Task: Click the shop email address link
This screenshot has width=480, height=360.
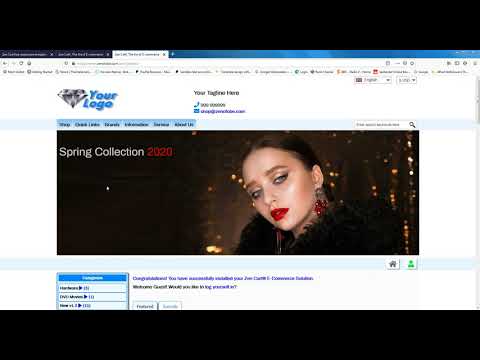Action: pos(223,111)
